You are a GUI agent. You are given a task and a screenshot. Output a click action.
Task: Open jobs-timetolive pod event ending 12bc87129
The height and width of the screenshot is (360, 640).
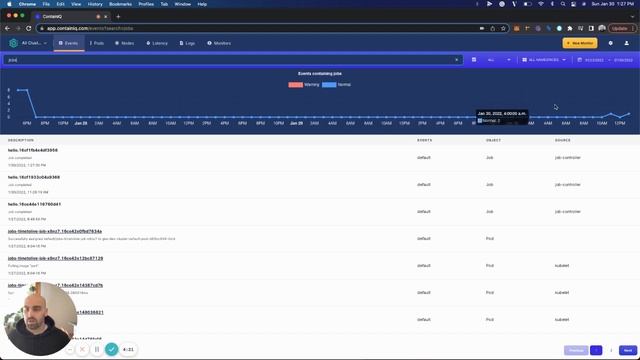55,258
